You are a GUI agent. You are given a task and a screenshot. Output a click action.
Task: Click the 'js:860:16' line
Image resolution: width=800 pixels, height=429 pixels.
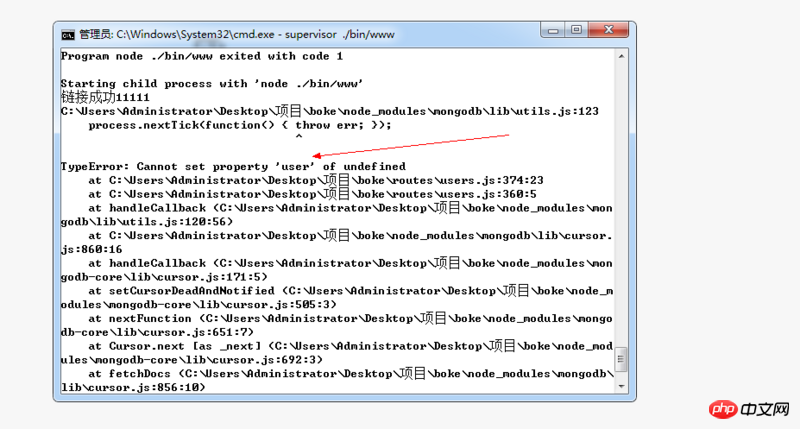coord(91,249)
